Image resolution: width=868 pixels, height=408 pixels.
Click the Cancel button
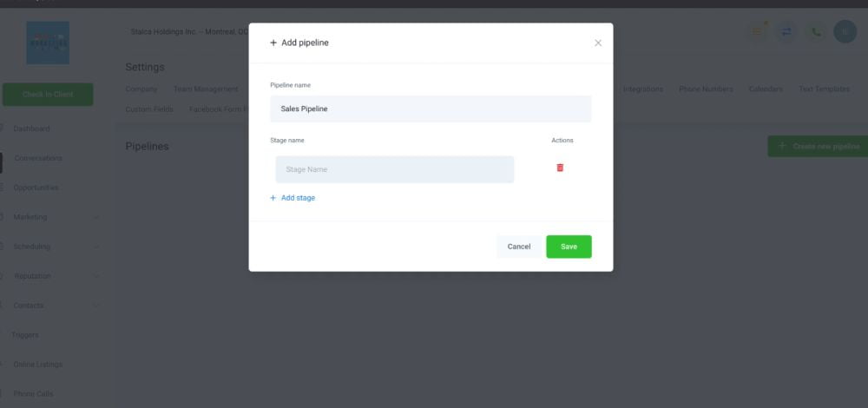click(519, 247)
